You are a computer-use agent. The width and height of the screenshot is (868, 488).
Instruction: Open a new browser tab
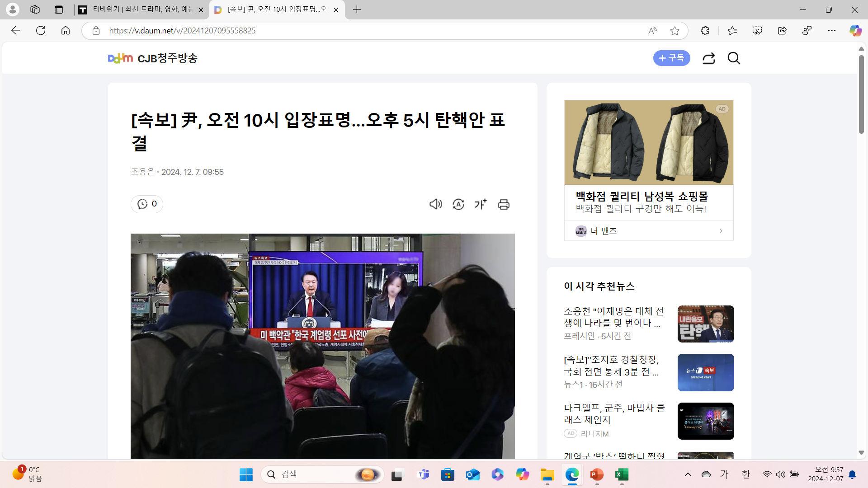pos(357,9)
